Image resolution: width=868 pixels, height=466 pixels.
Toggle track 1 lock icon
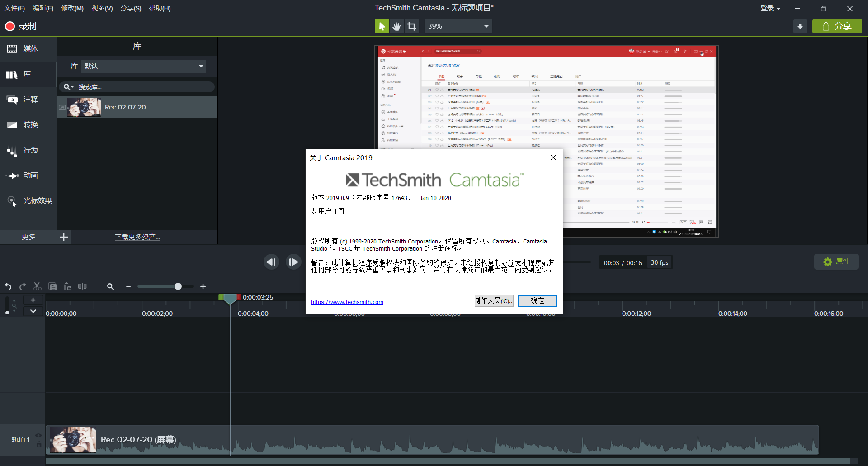click(39, 445)
